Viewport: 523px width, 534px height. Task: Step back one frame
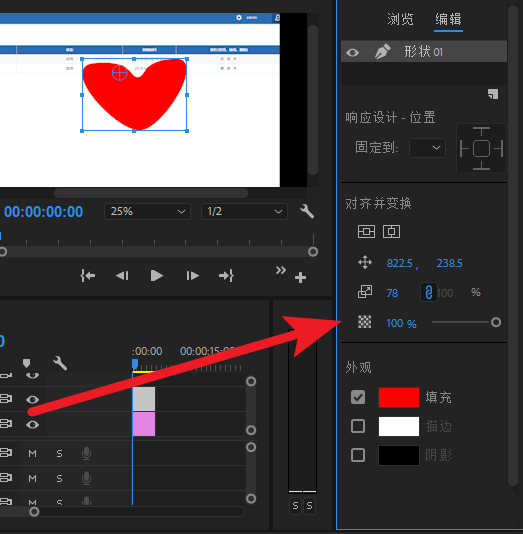[122, 276]
